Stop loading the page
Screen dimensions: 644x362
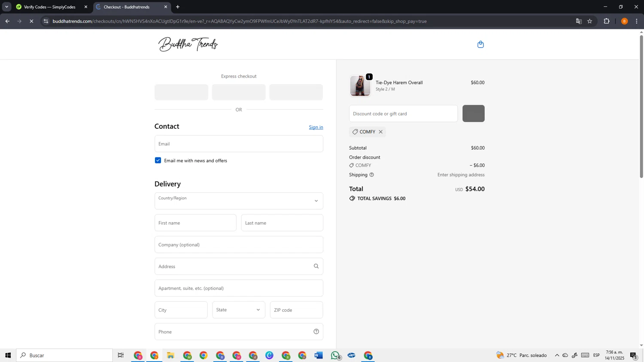(x=31, y=21)
